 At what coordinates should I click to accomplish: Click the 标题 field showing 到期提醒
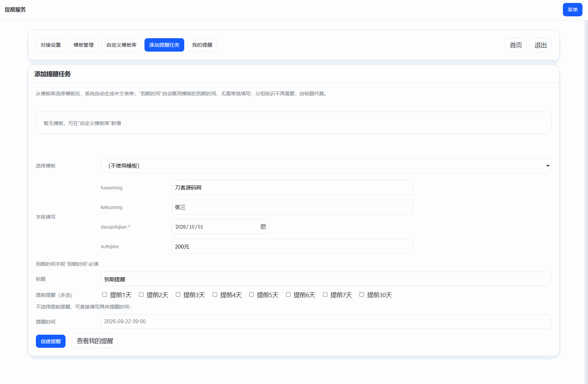pos(325,279)
